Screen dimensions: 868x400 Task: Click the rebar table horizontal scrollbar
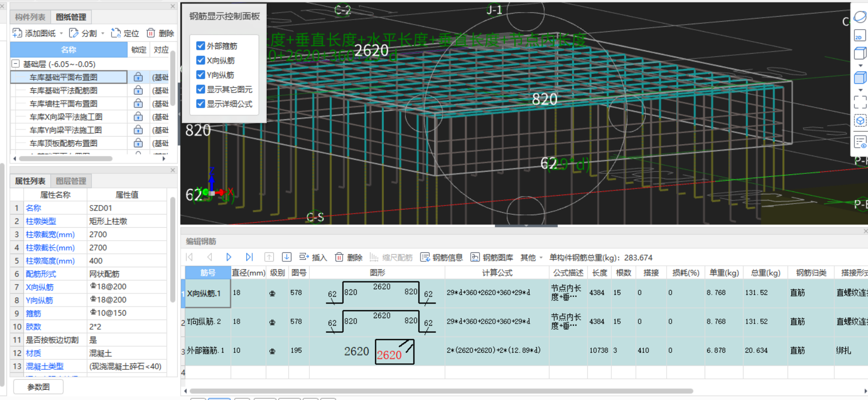pyautogui.click(x=441, y=391)
